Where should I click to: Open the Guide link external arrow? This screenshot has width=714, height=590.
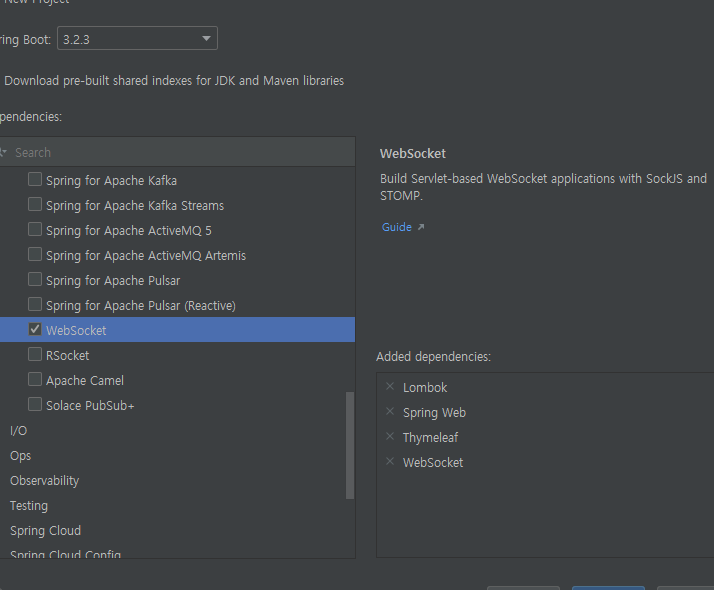pos(421,227)
